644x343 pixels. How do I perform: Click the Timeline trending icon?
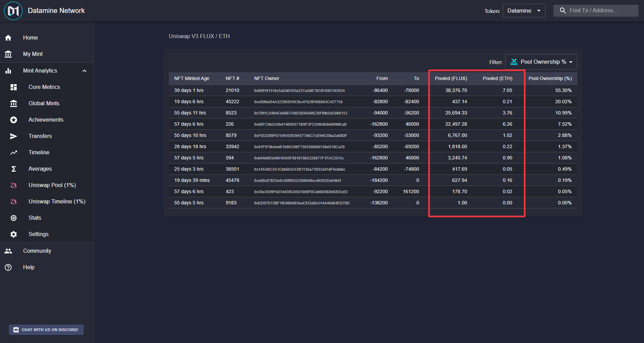pyautogui.click(x=14, y=153)
